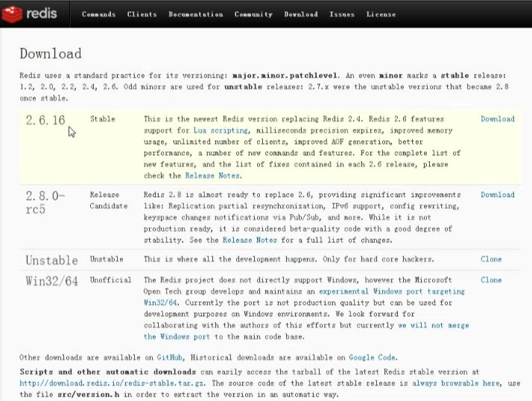Click the Win32/64 version heading
This screenshot has width=532, height=401.
(x=51, y=281)
